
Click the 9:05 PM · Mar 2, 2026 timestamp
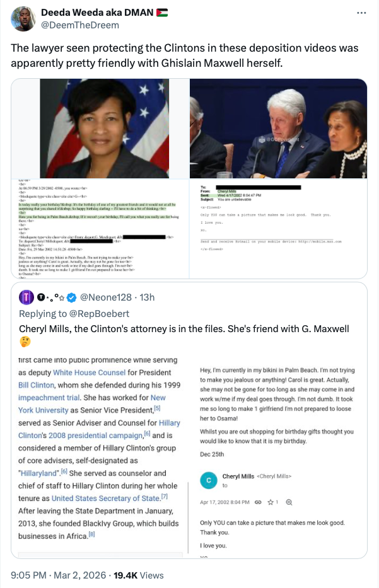pyautogui.click(x=58, y=575)
